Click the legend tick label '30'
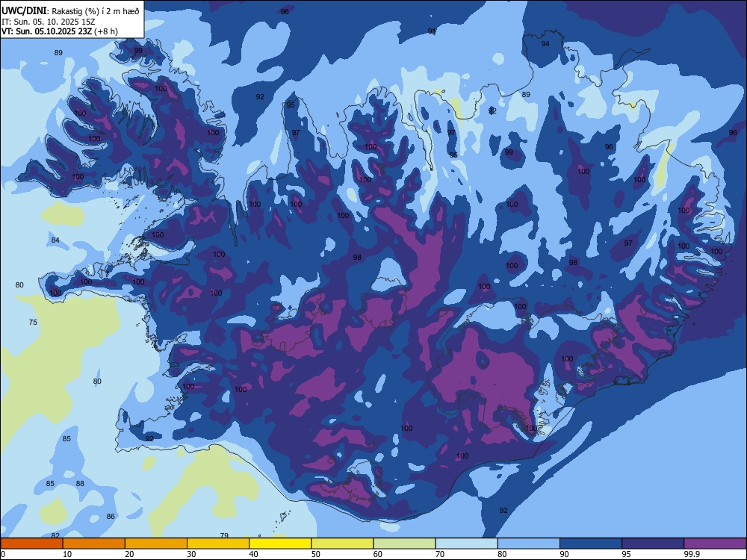The height and width of the screenshot is (560, 747). (x=191, y=554)
